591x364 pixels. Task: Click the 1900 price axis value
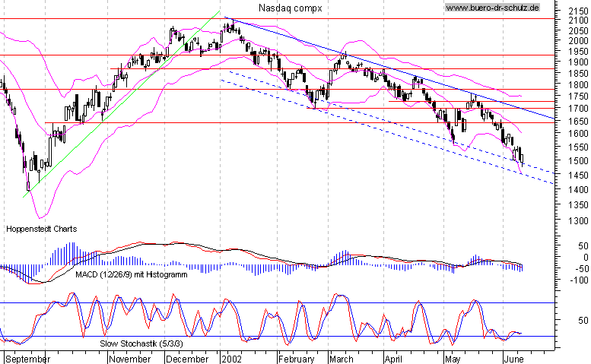[x=578, y=62]
